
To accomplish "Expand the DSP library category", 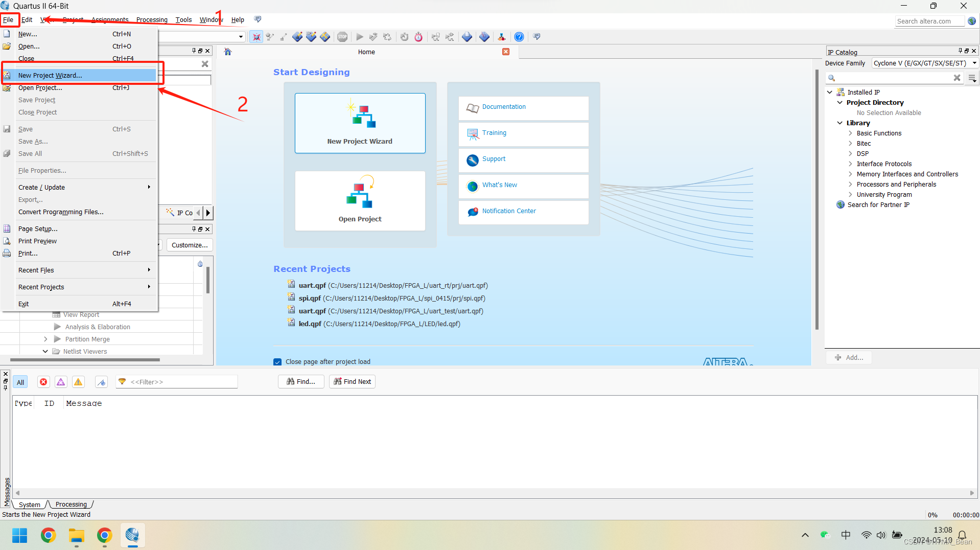I will click(x=850, y=154).
